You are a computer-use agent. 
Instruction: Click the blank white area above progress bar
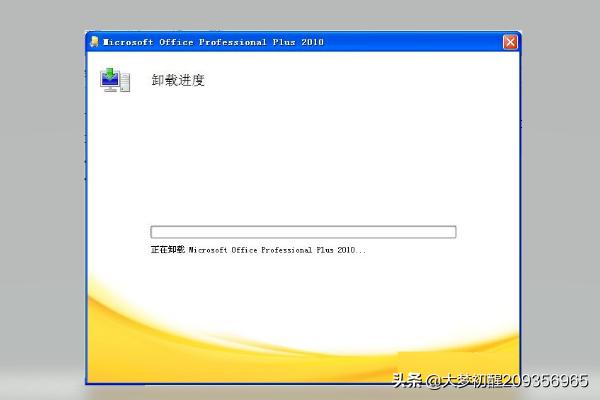(x=300, y=160)
